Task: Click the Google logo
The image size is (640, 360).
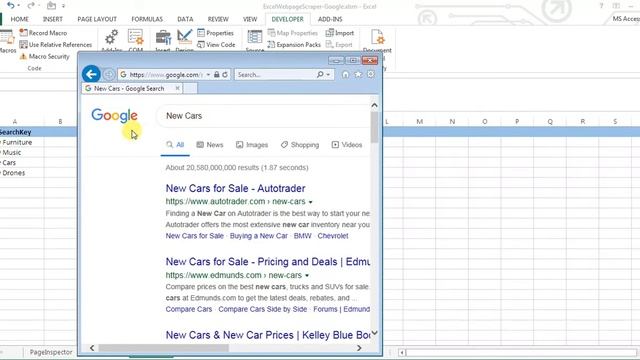Action: (114, 116)
